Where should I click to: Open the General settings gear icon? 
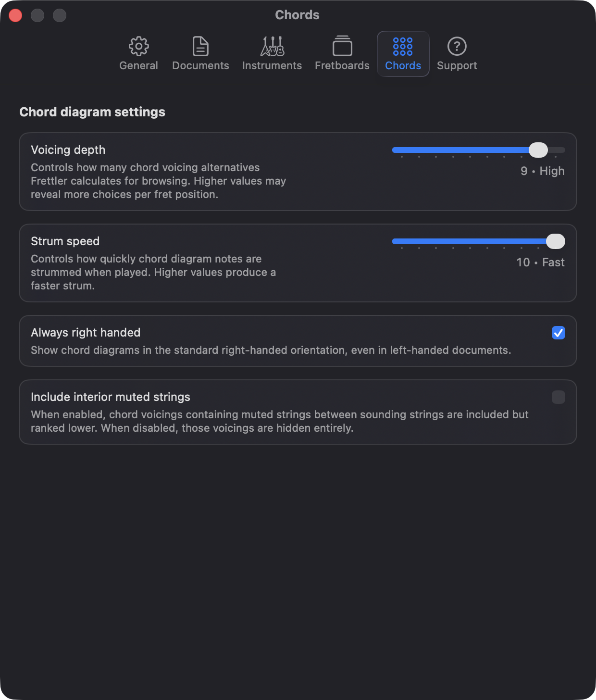[138, 46]
